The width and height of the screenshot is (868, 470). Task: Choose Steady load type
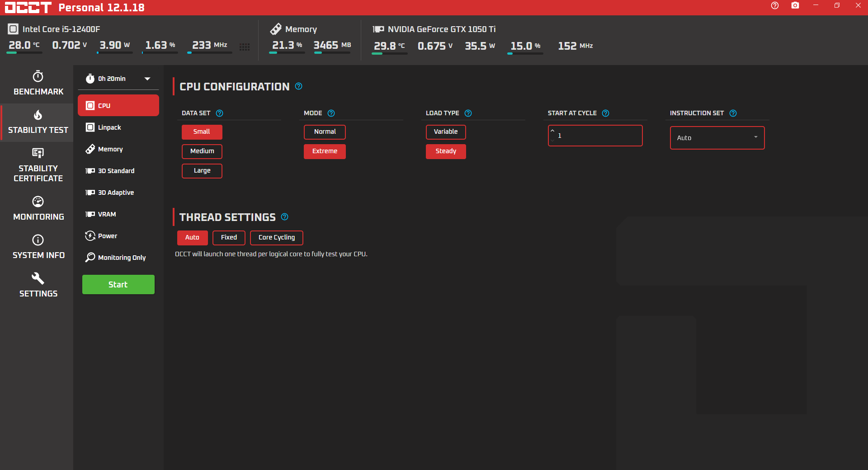(446, 151)
